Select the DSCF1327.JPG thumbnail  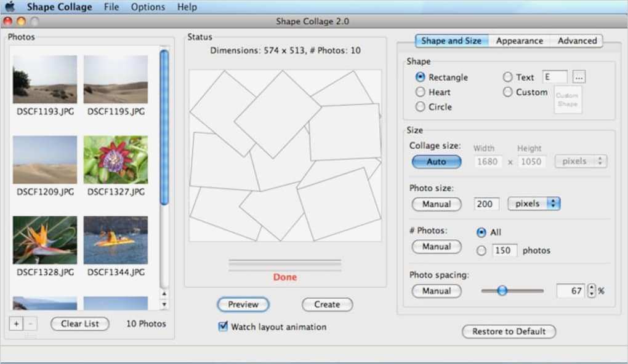[115, 157]
